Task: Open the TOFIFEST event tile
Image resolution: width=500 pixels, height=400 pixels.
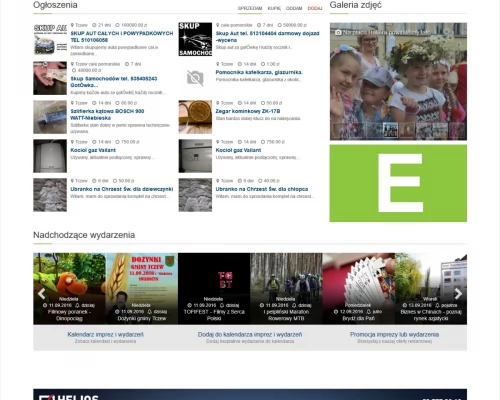Action: [x=214, y=289]
